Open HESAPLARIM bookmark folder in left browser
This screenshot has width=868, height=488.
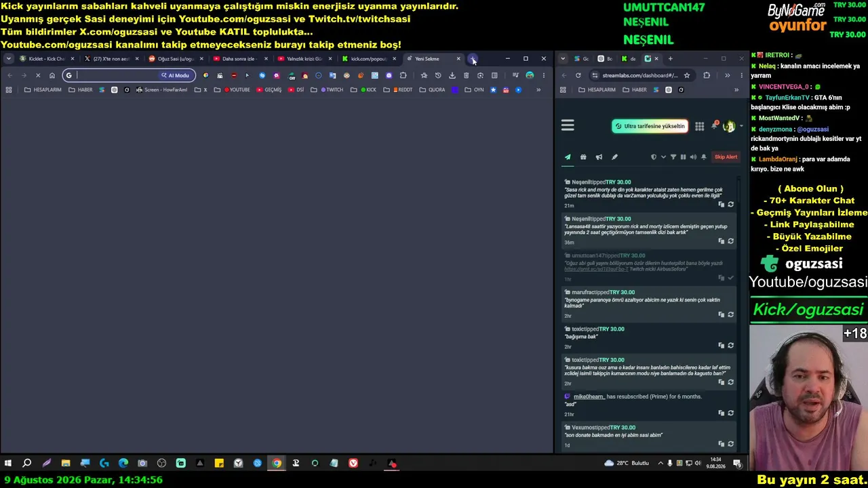pos(43,89)
